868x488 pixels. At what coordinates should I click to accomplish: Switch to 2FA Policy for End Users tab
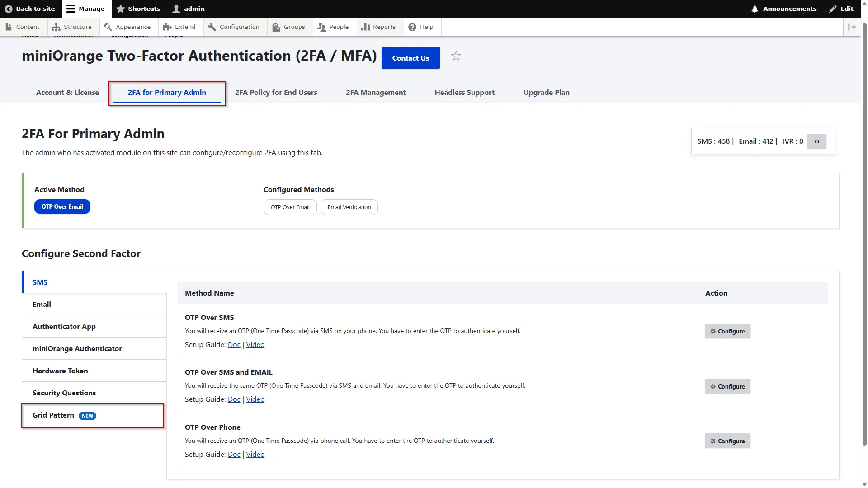click(x=276, y=92)
